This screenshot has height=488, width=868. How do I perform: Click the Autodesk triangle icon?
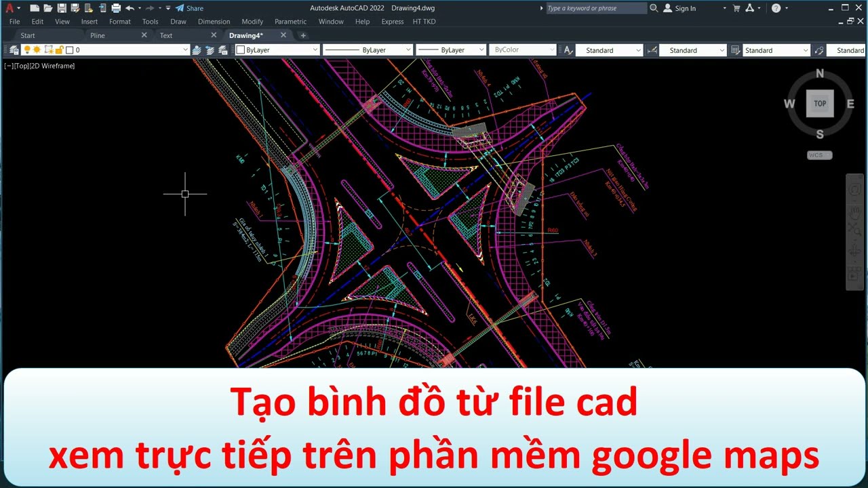[x=750, y=8]
